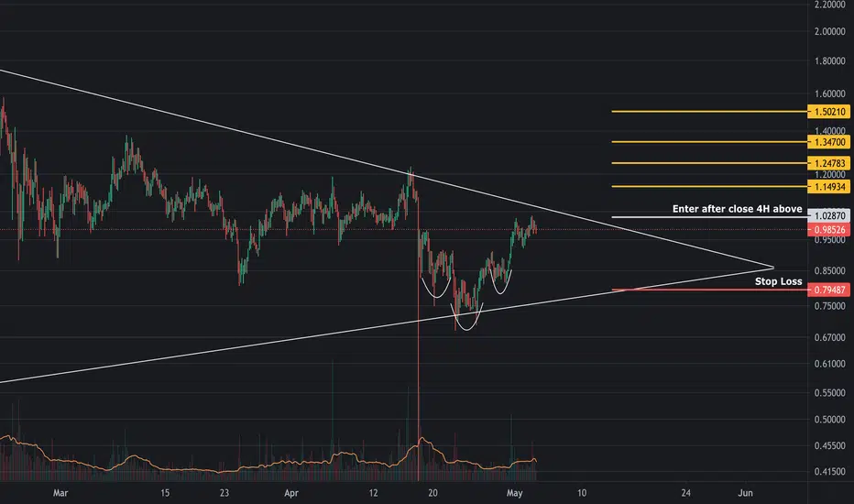Click the 1.50210 yellow price label
Screen dimensions: 854x504
[x=828, y=112]
